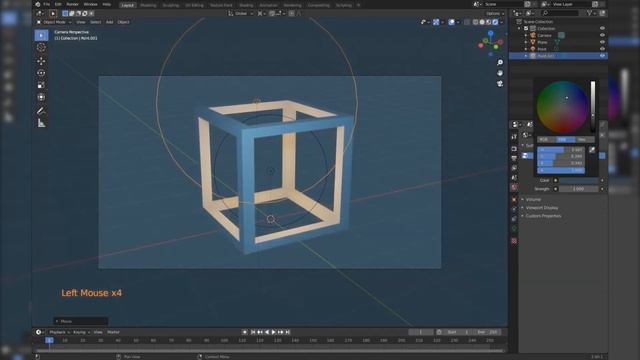Toggle visibility of selected Point.001 light
The height and width of the screenshot is (360, 640).
coord(602,56)
